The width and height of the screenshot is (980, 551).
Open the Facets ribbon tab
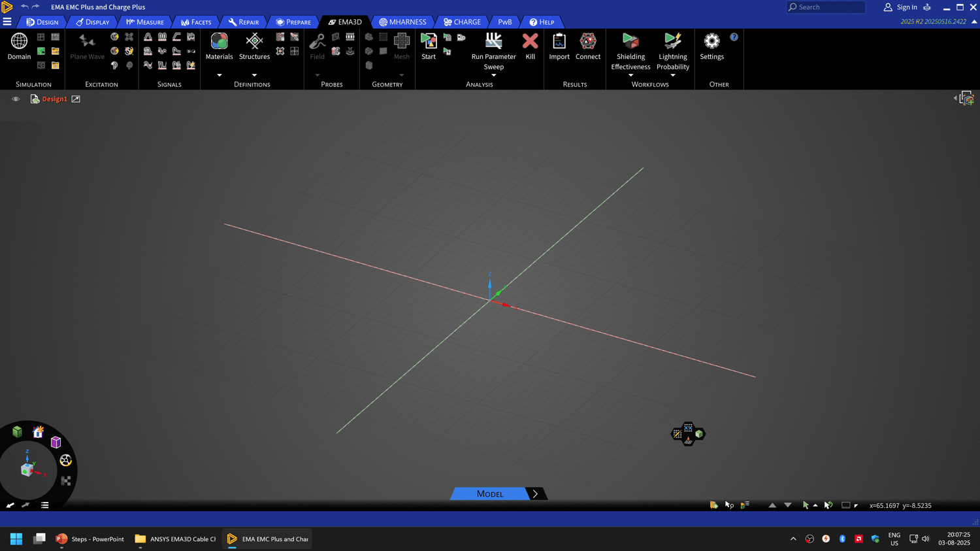click(196, 22)
